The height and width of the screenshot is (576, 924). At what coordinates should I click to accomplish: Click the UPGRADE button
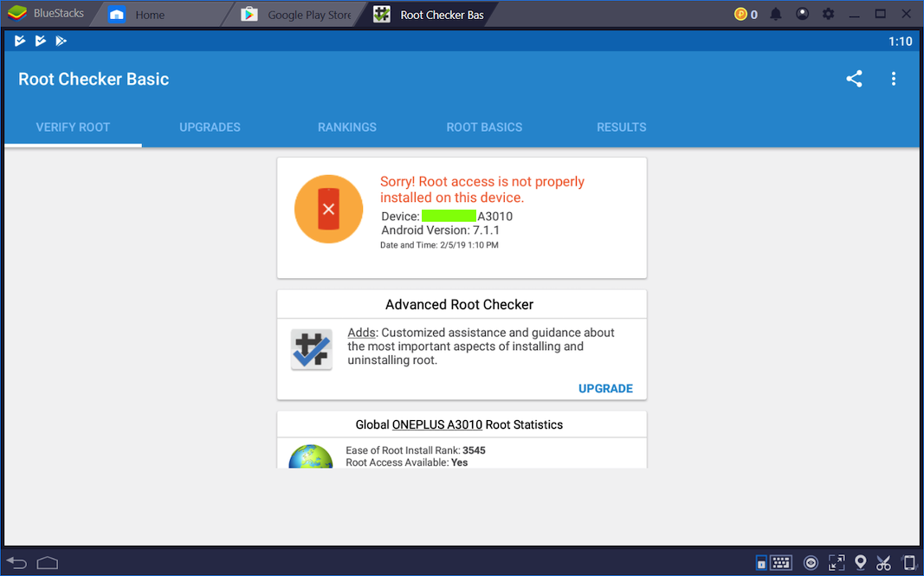pos(605,389)
